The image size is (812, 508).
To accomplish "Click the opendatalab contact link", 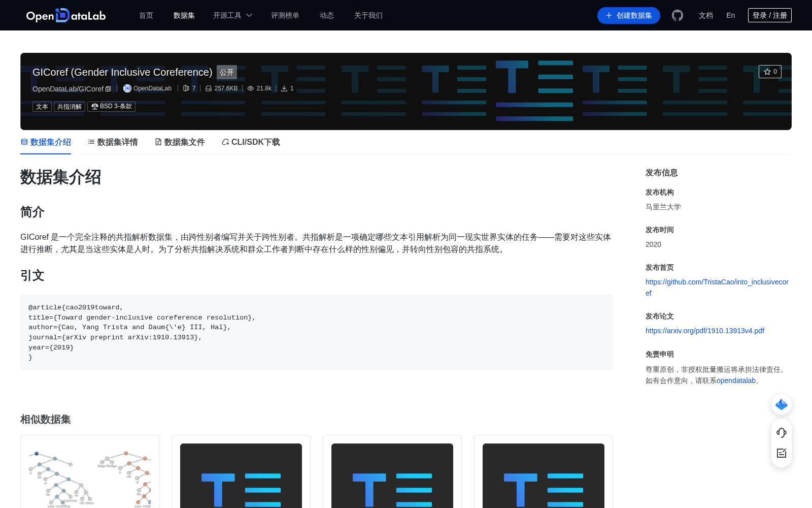I will (x=736, y=380).
